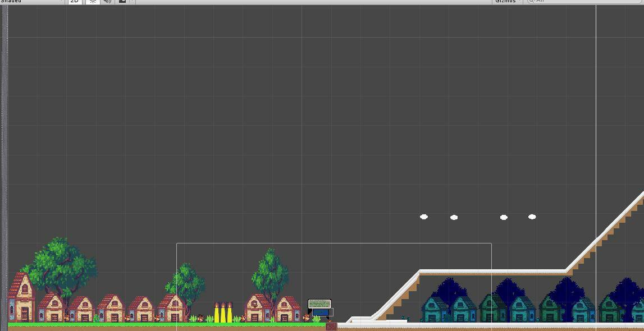This screenshot has height=331, width=644.
Task: Open the Shaded draw mode dropdown
Action: pyautogui.click(x=32, y=1)
